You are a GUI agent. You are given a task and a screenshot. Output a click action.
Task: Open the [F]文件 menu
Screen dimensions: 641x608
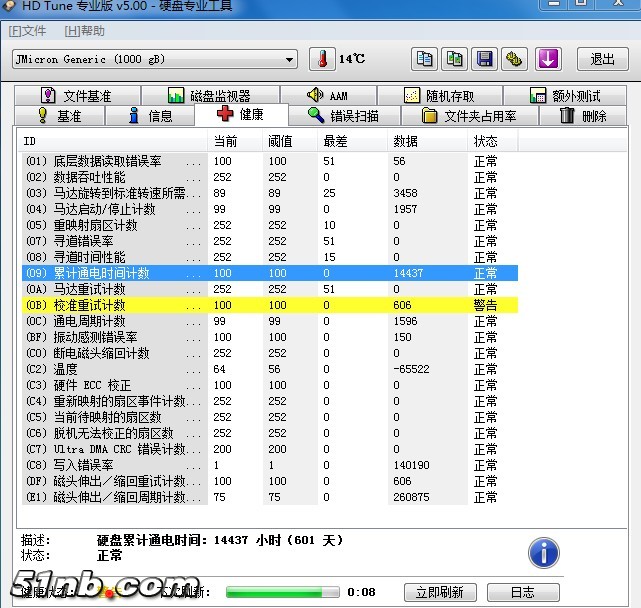tap(27, 31)
